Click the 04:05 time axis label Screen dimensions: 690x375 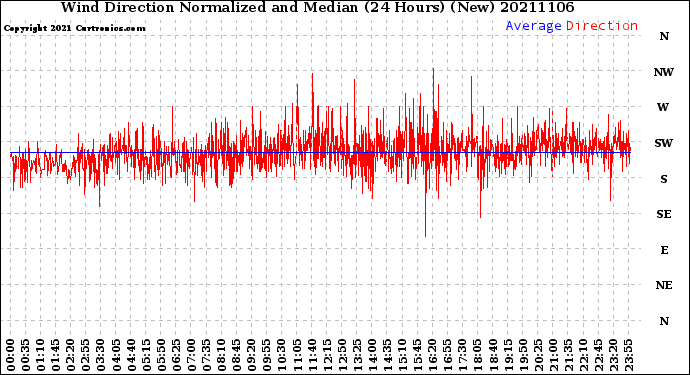pyautogui.click(x=116, y=355)
